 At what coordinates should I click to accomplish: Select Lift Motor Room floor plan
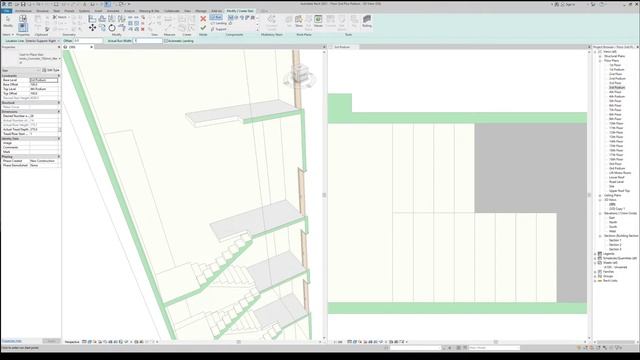point(620,173)
